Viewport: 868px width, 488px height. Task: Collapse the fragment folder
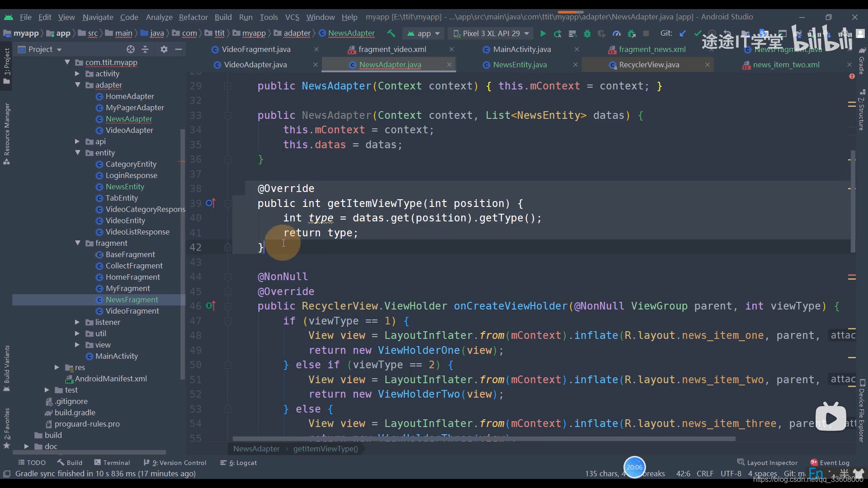coord(77,243)
